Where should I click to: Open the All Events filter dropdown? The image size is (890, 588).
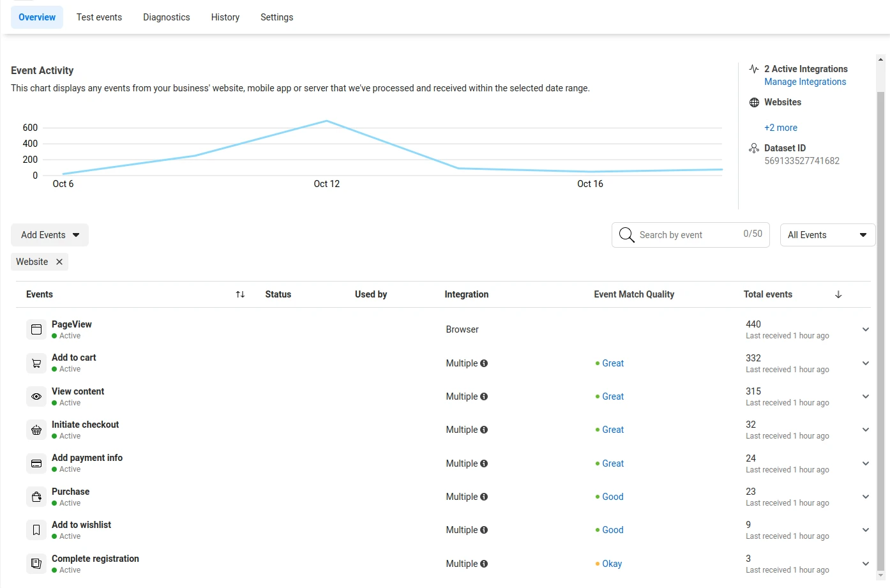point(827,235)
